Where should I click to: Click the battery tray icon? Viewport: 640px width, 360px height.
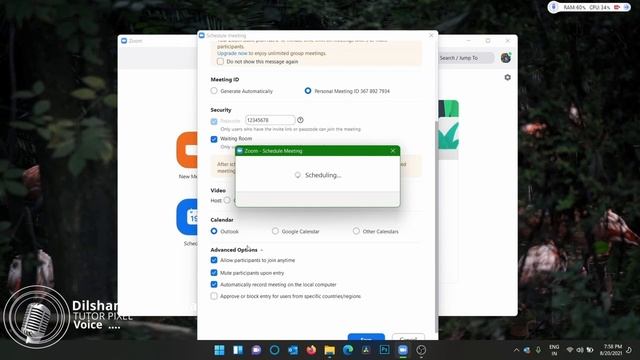coord(590,350)
